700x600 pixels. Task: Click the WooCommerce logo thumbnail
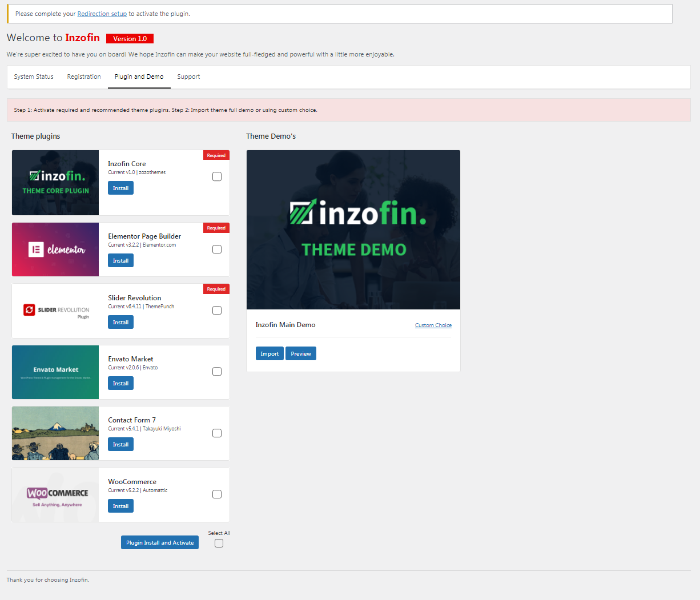[x=55, y=495]
